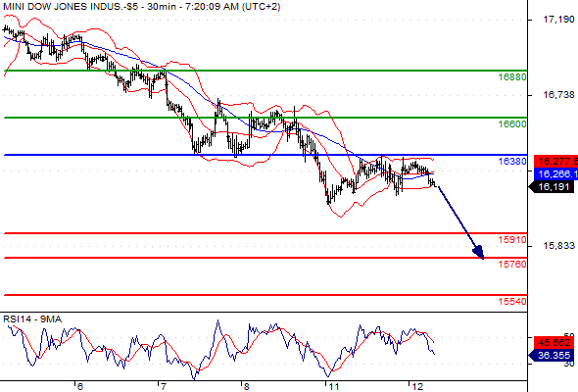Screen dimensions: 578x392
Task: Click the RSI14 - 9MA indicator label
Action: click(32, 318)
